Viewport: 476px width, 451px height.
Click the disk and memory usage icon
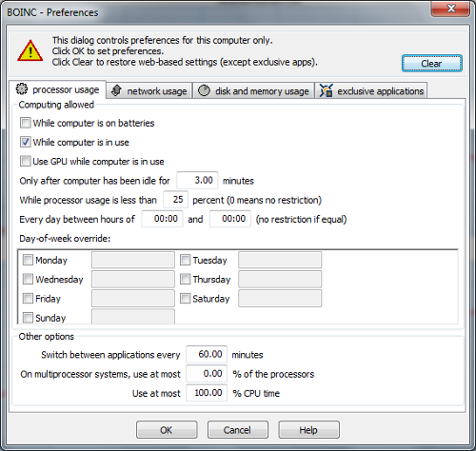[204, 90]
